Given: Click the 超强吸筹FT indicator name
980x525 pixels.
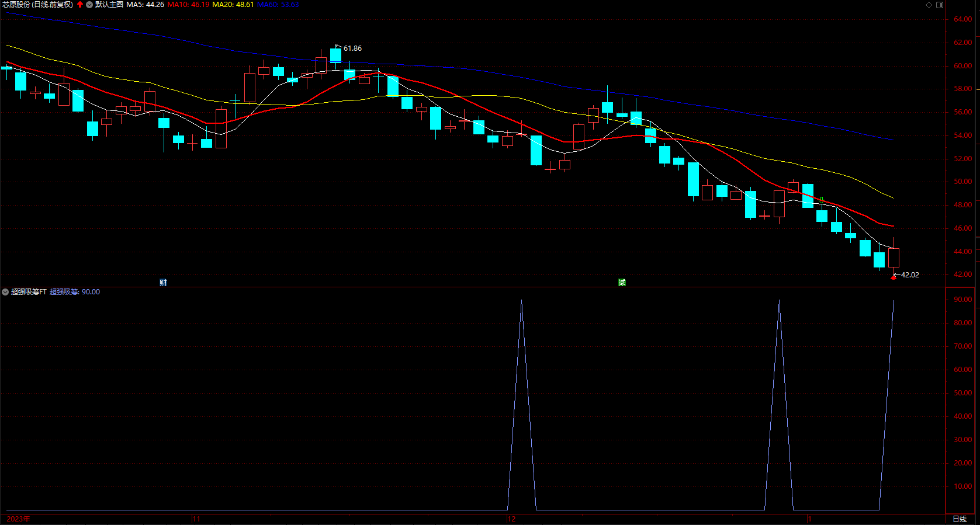Looking at the screenshot, I should pos(29,292).
